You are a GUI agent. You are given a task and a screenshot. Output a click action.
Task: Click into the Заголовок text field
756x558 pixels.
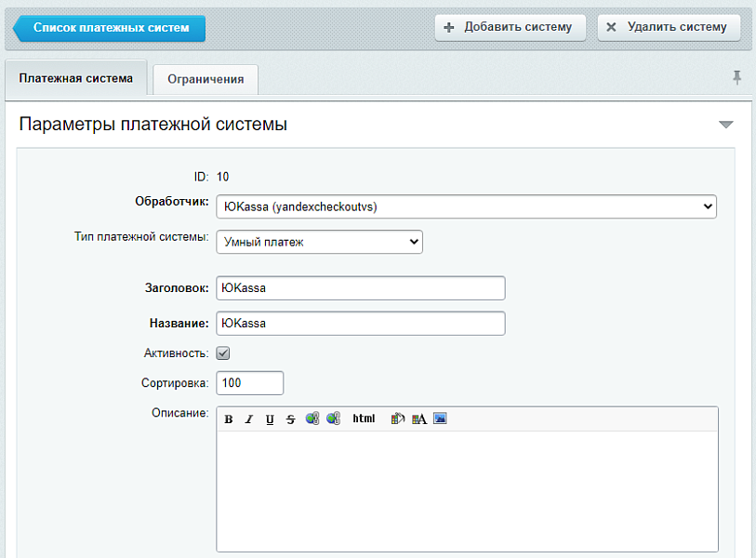[x=360, y=288]
